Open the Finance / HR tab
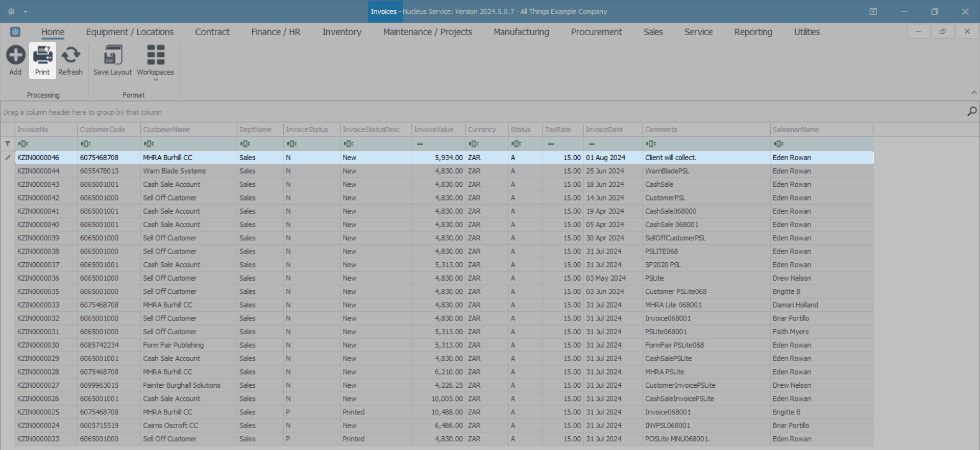The width and height of the screenshot is (980, 450). pos(276,32)
